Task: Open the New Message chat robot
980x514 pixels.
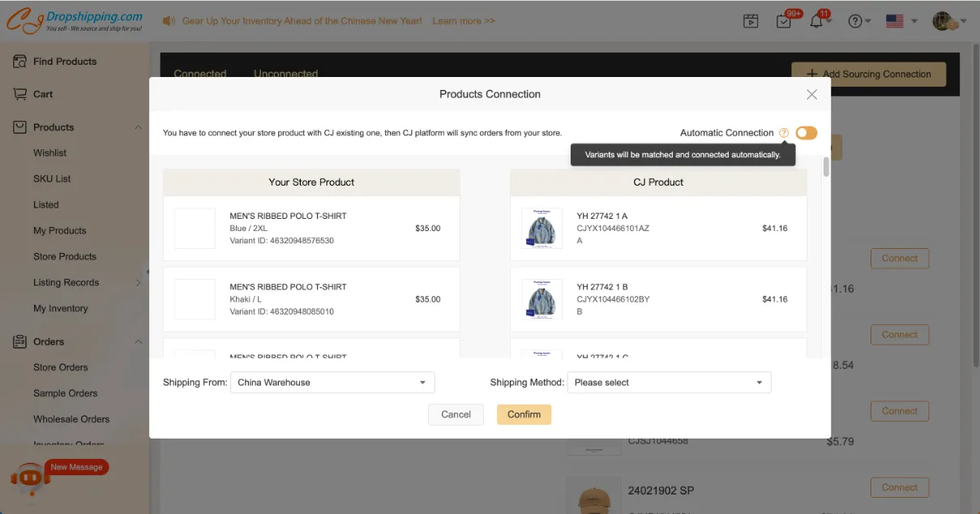Action: point(30,478)
